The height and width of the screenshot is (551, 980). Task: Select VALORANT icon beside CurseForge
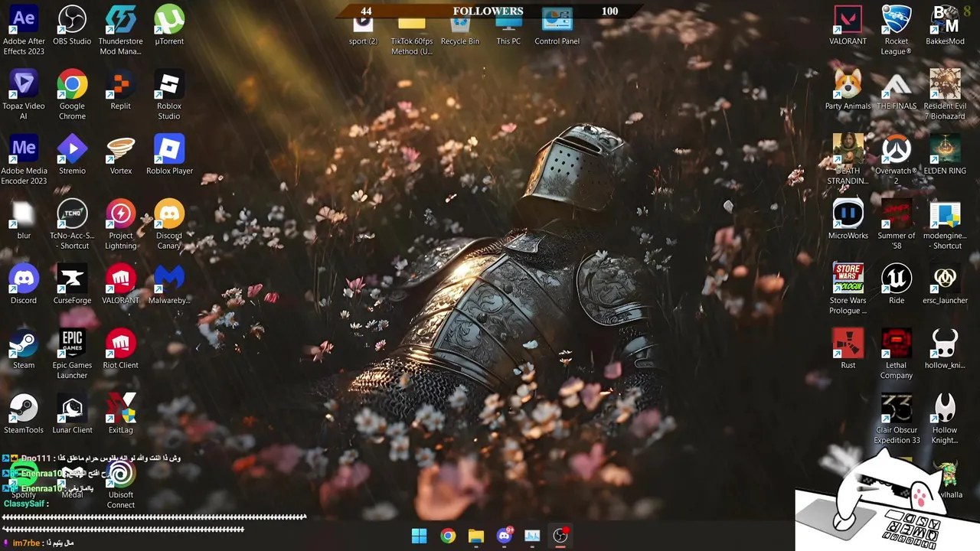(x=120, y=285)
